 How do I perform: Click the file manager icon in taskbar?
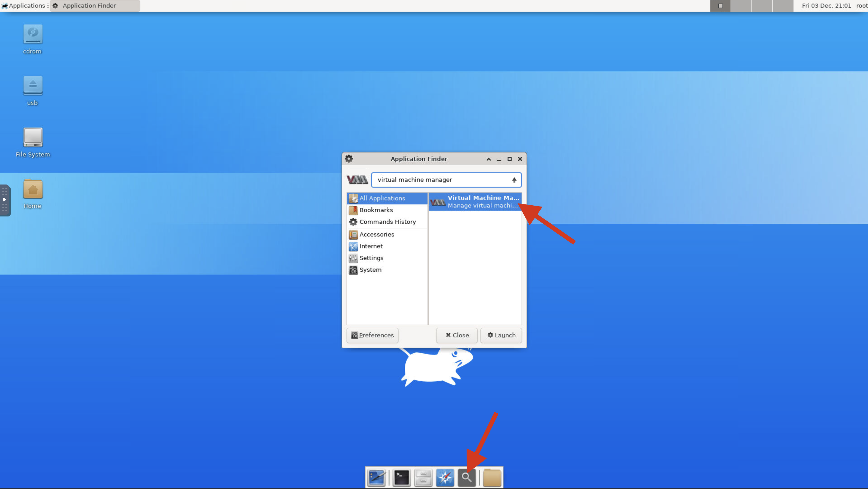point(423,477)
